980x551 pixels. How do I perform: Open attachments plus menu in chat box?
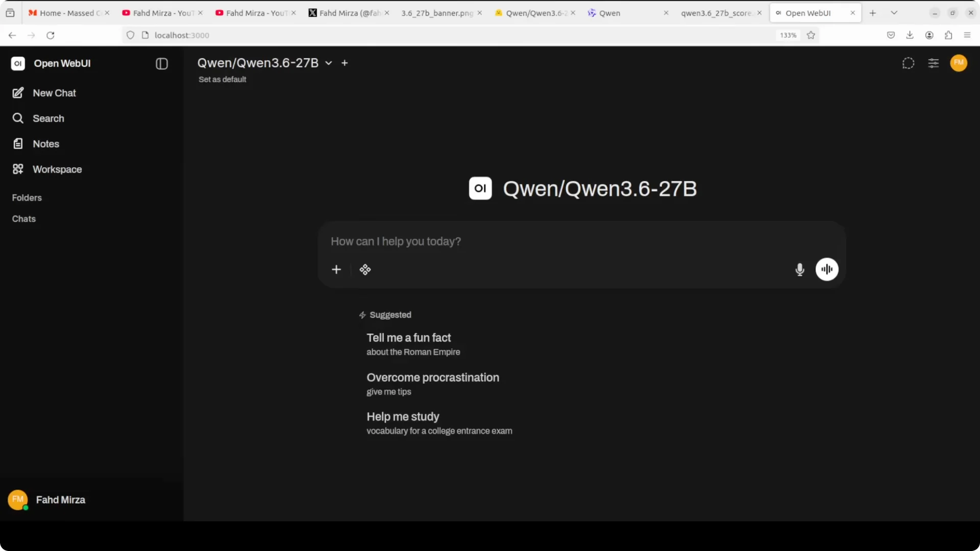tap(336, 269)
